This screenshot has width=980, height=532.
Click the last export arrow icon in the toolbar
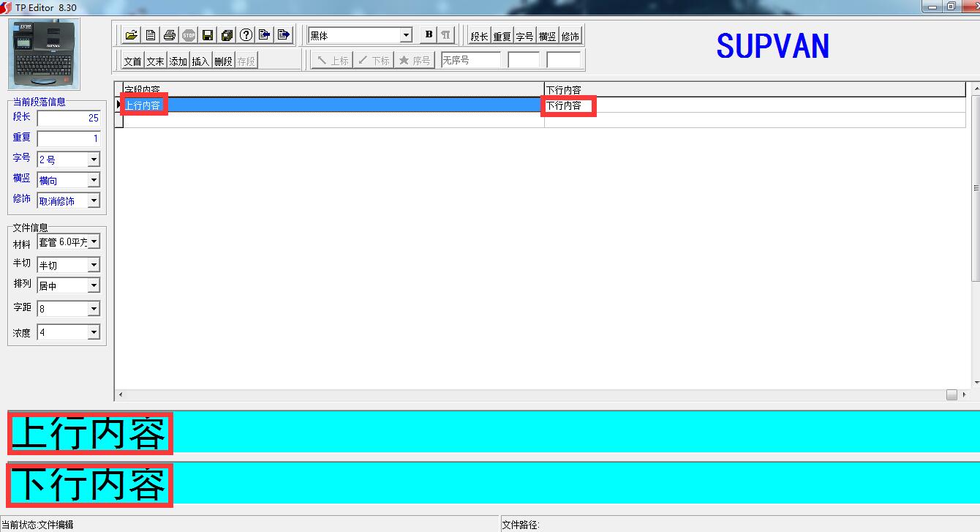[x=284, y=35]
